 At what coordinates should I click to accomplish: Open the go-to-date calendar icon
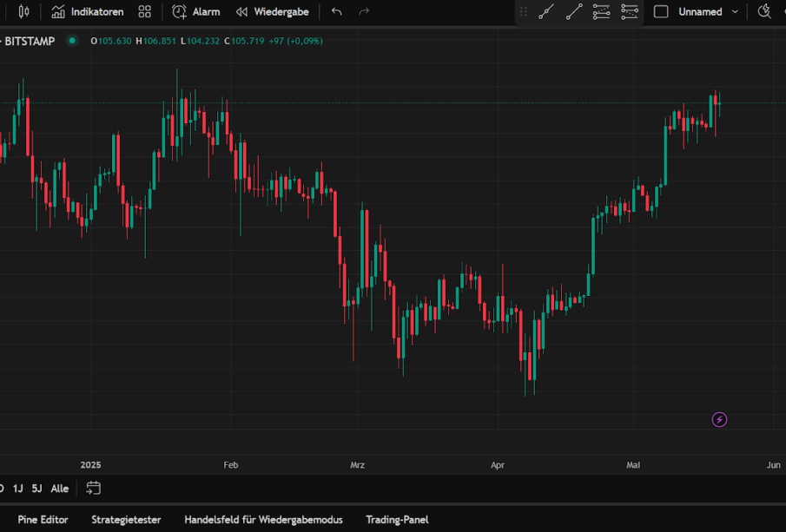94,489
